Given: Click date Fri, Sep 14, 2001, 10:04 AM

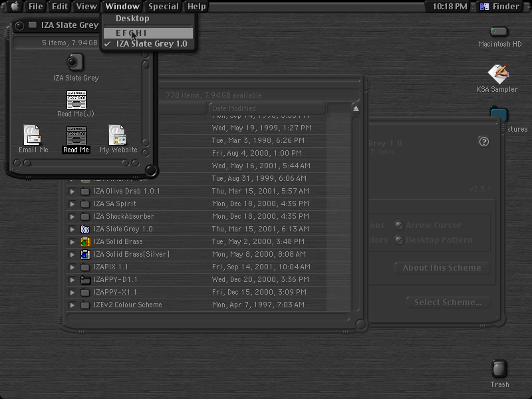Looking at the screenshot, I should (x=261, y=267).
